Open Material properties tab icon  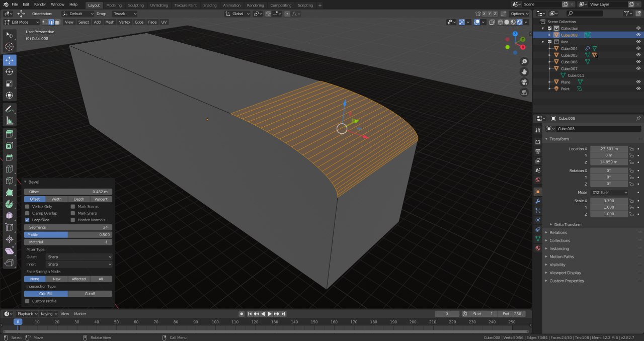538,248
